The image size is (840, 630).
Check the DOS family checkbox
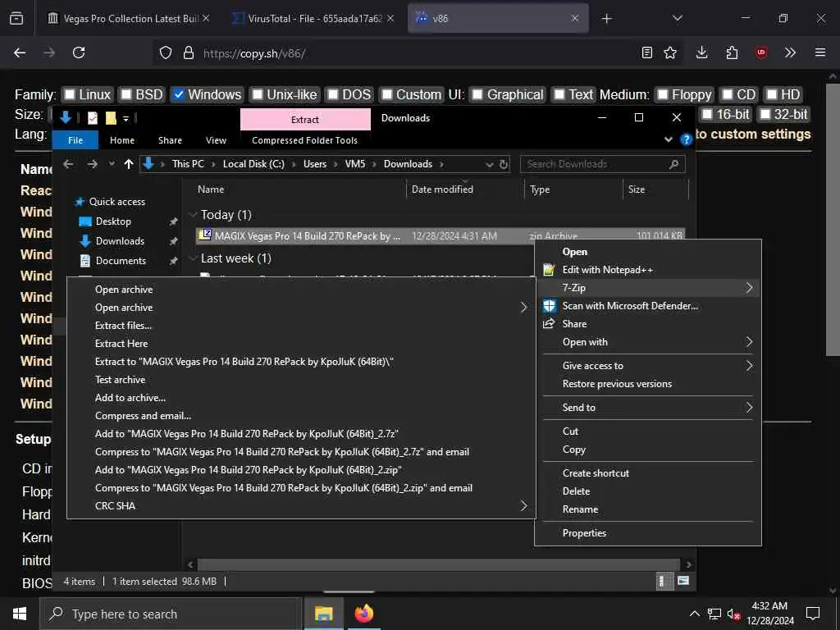(x=333, y=95)
